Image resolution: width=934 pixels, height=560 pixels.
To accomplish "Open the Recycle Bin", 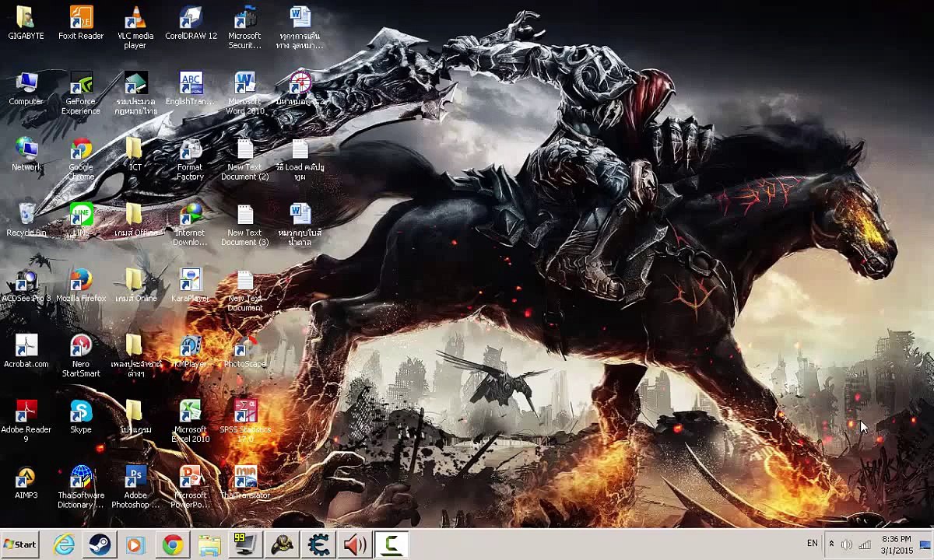I will click(26, 219).
